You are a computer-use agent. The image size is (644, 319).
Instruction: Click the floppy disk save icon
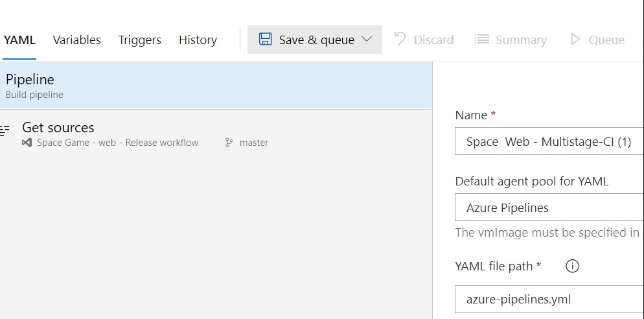(265, 40)
